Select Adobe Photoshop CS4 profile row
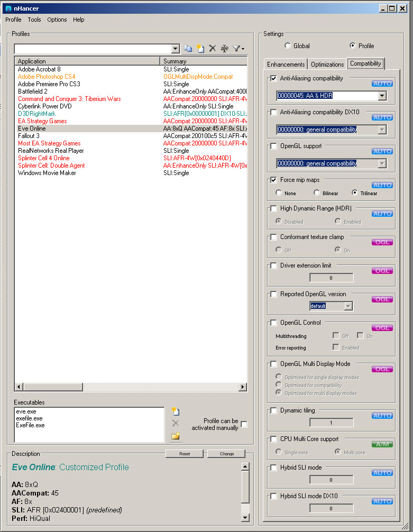Screen dimensions: 413x532 [131, 77]
